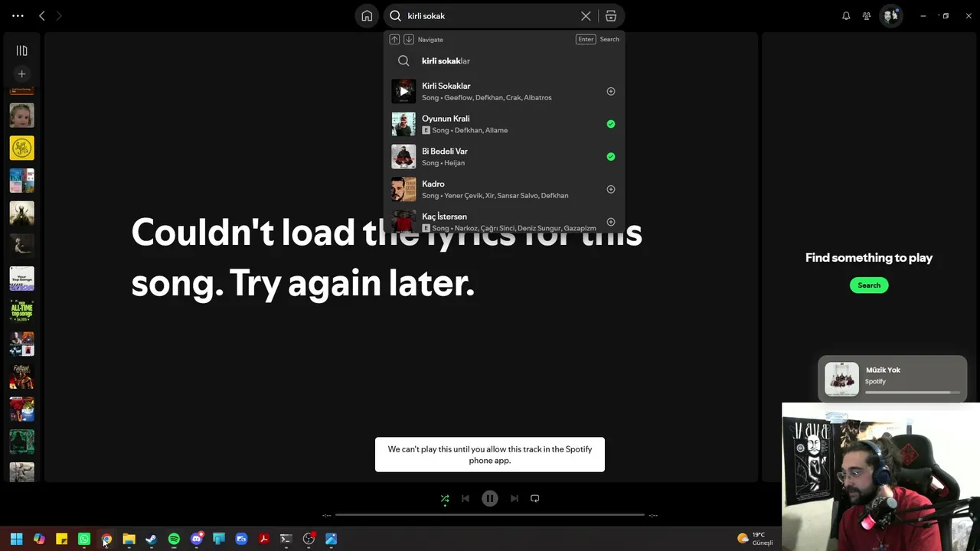Open the yellow cover playlist in sidebar
The image size is (980, 551).
point(21,148)
